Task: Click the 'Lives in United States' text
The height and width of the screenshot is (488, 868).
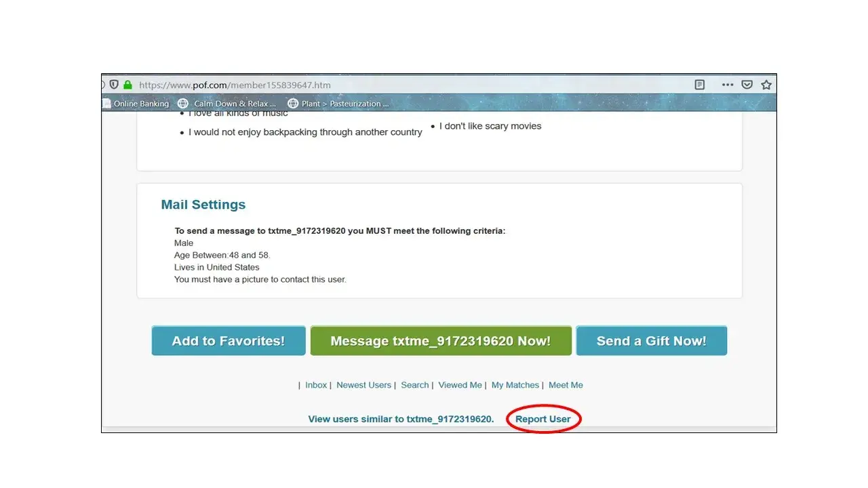Action: (217, 268)
